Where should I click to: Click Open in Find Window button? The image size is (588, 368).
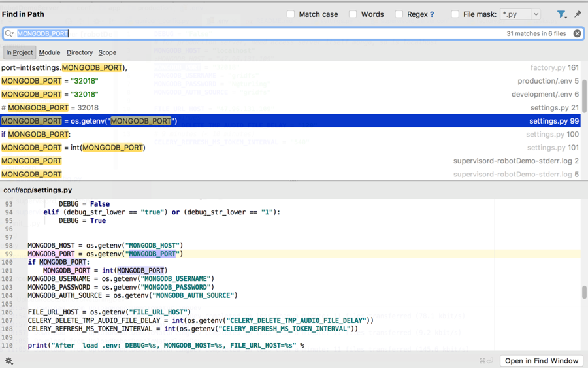542,361
